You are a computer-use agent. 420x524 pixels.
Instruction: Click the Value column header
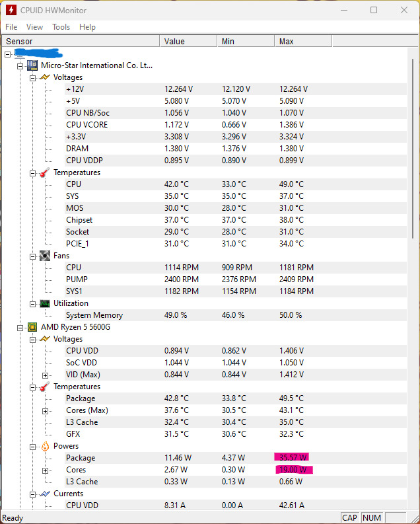[189, 42]
